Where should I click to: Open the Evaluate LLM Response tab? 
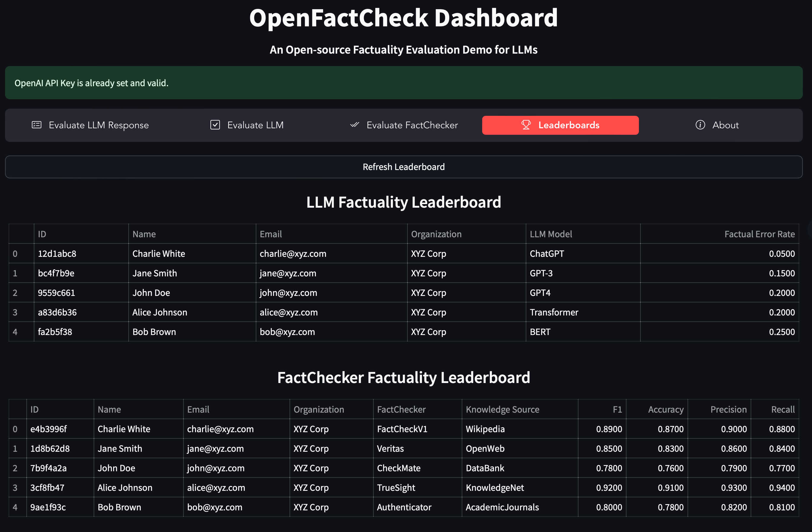pyautogui.click(x=90, y=125)
